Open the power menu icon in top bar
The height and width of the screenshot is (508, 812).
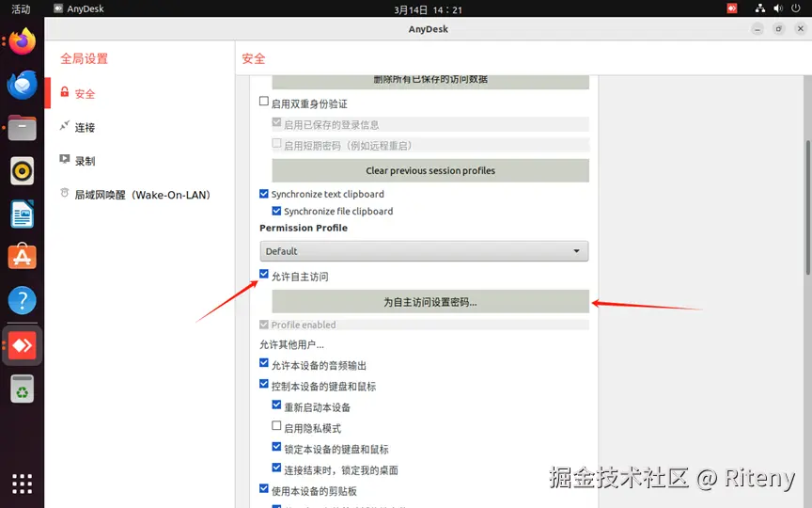pos(796,8)
